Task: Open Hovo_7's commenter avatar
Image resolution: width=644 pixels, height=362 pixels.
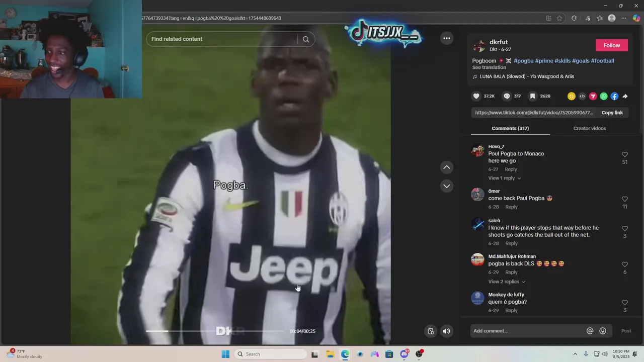Action: click(477, 150)
